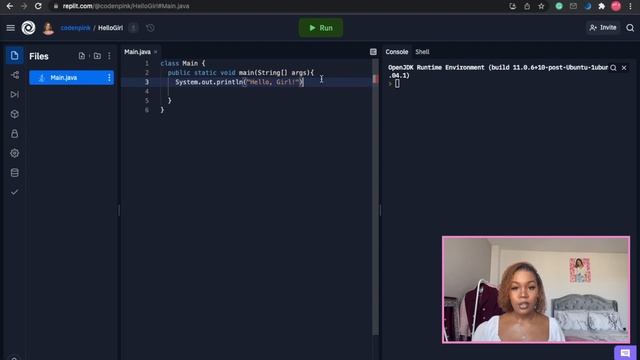Click the Replit logo
640x360 pixels.
28,28
